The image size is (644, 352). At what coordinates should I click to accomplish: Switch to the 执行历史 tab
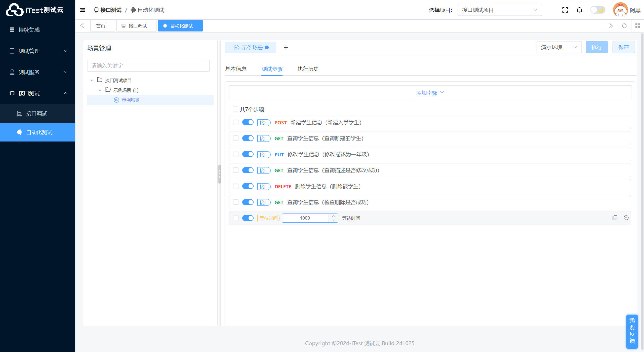point(308,69)
